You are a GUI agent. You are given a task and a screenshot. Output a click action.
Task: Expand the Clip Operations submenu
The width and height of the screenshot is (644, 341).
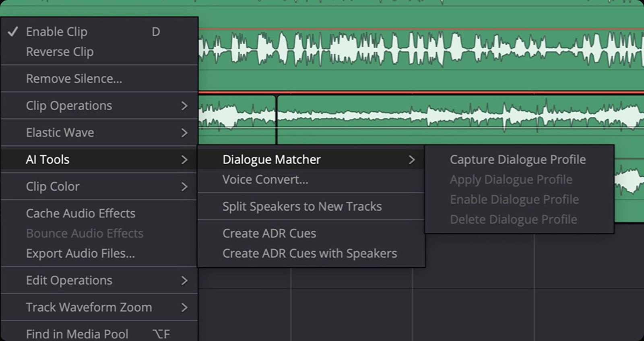pos(69,106)
